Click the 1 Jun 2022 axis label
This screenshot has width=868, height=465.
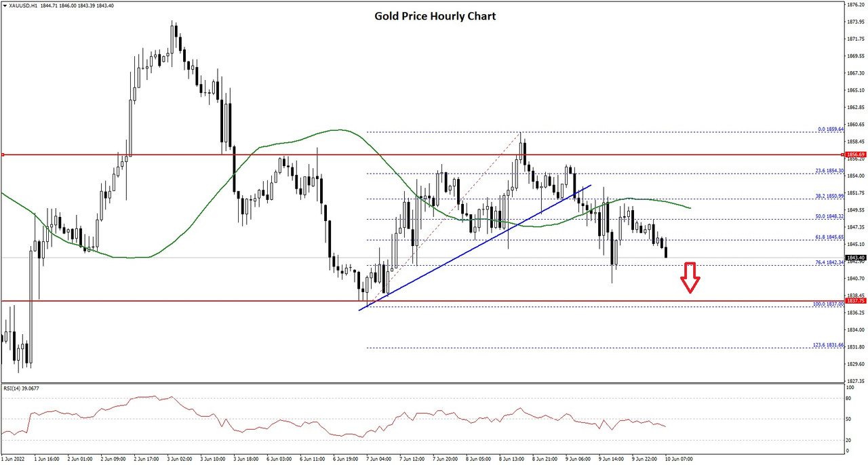(12, 460)
